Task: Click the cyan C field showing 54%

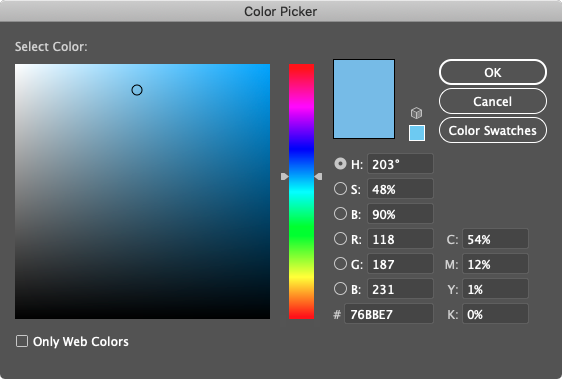Action: coord(495,239)
